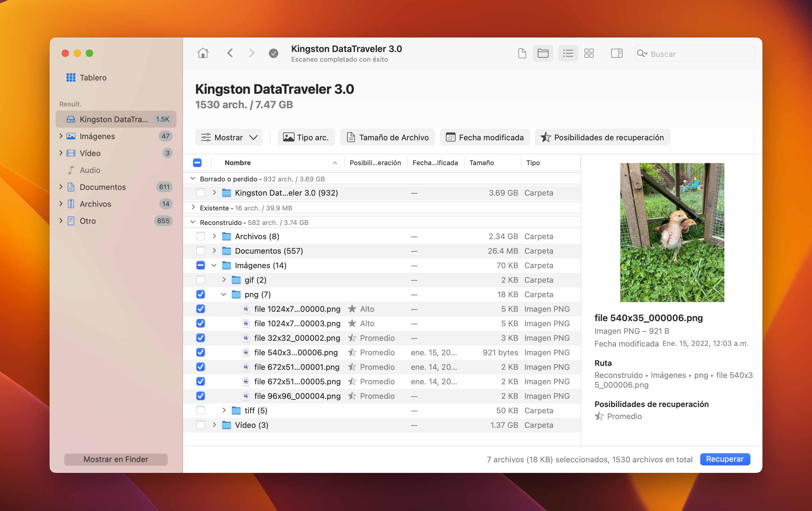The width and height of the screenshot is (812, 511).
Task: Select Otro category in sidebar
Action: (x=116, y=221)
